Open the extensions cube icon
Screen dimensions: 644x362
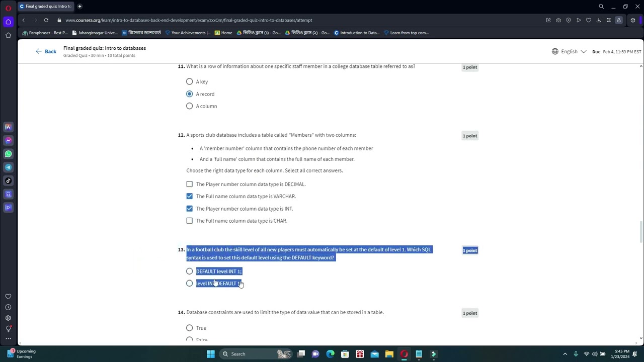pyautogui.click(x=633, y=20)
